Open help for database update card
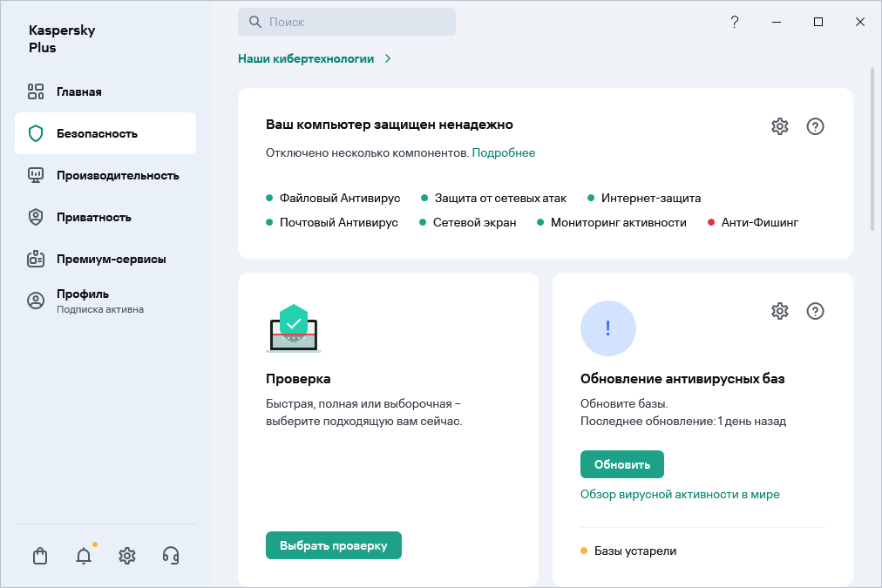 click(815, 311)
